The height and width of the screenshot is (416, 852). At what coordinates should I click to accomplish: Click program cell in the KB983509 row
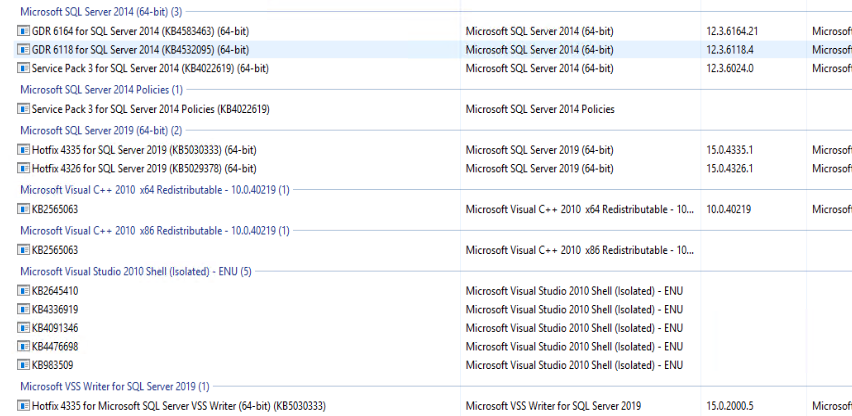click(x=574, y=365)
